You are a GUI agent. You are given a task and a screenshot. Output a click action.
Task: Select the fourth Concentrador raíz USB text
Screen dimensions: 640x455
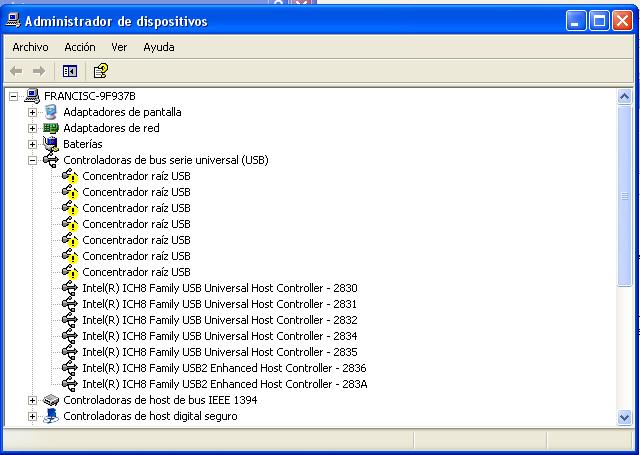[x=136, y=224]
